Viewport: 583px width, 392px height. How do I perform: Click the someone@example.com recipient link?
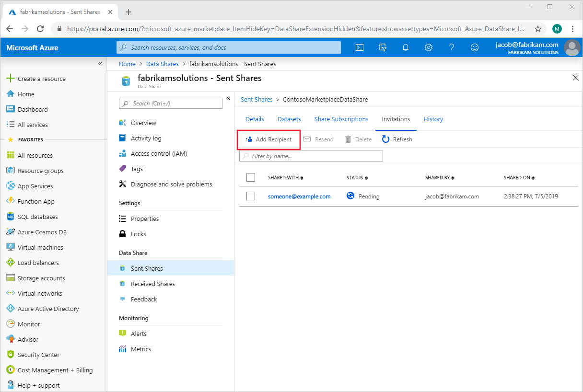tap(299, 196)
